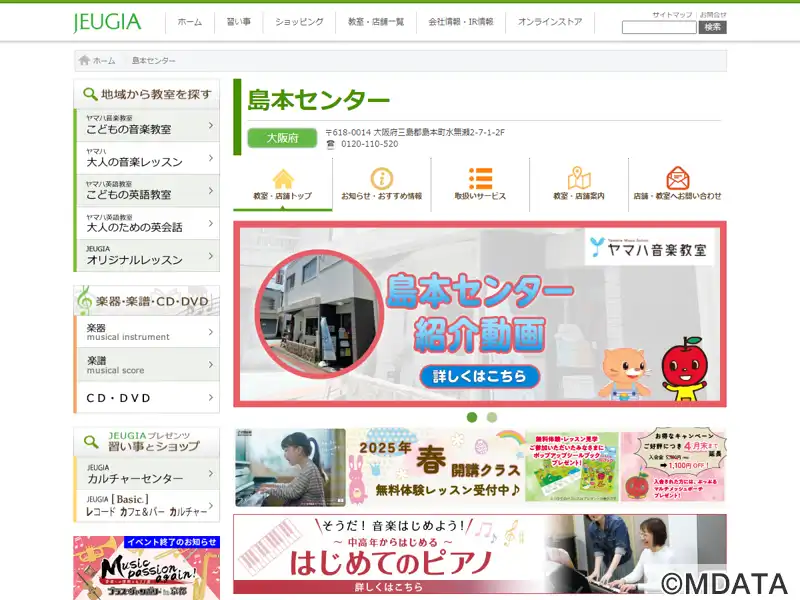Click the treble clef icon beside 楽器・楽譜・CD・DVD
800x600 pixels.
[x=84, y=300]
